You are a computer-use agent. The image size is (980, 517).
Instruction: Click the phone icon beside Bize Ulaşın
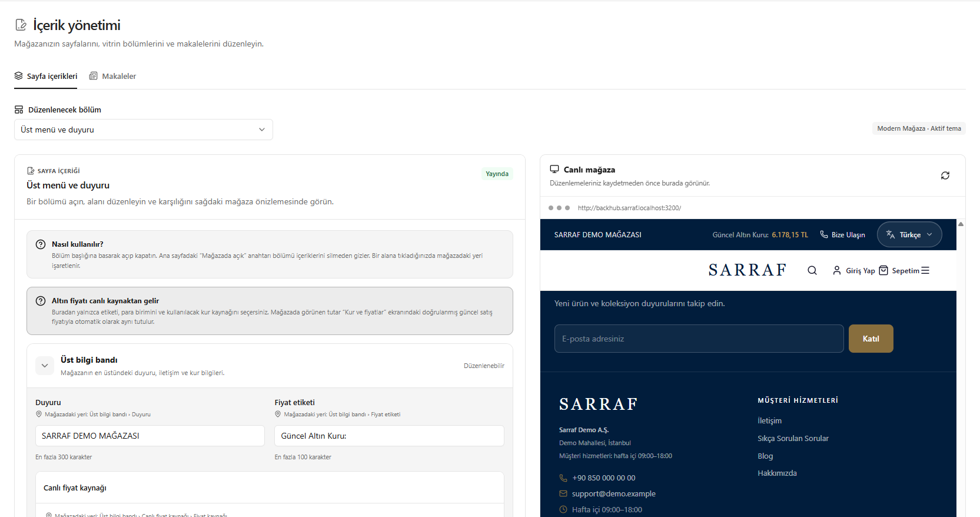pyautogui.click(x=824, y=234)
